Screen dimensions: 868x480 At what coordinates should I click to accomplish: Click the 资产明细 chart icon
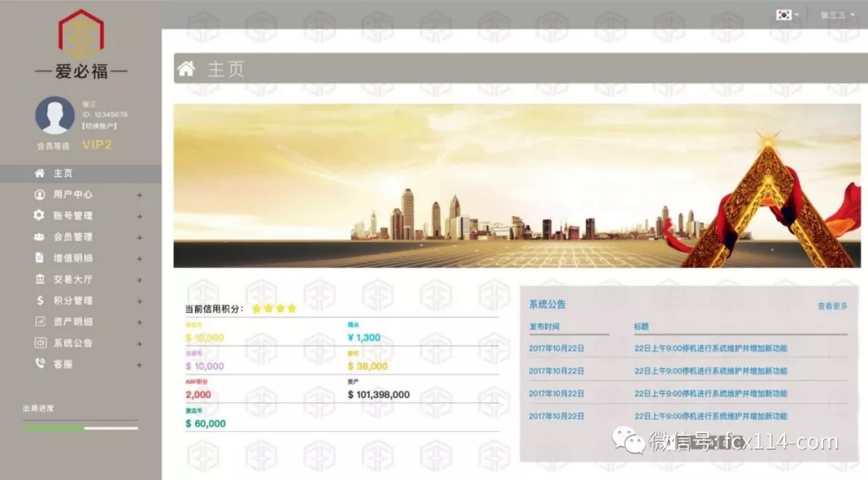[39, 322]
